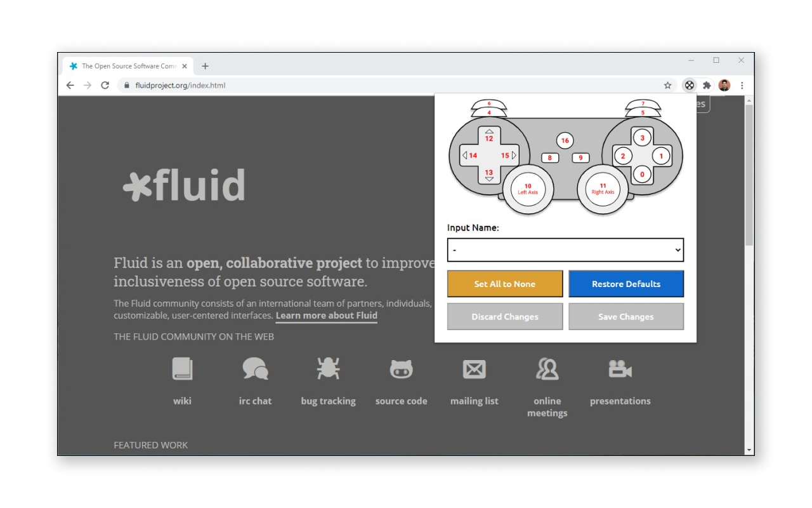
Task: Click the FEATURED WORK heading
Action: (x=151, y=445)
